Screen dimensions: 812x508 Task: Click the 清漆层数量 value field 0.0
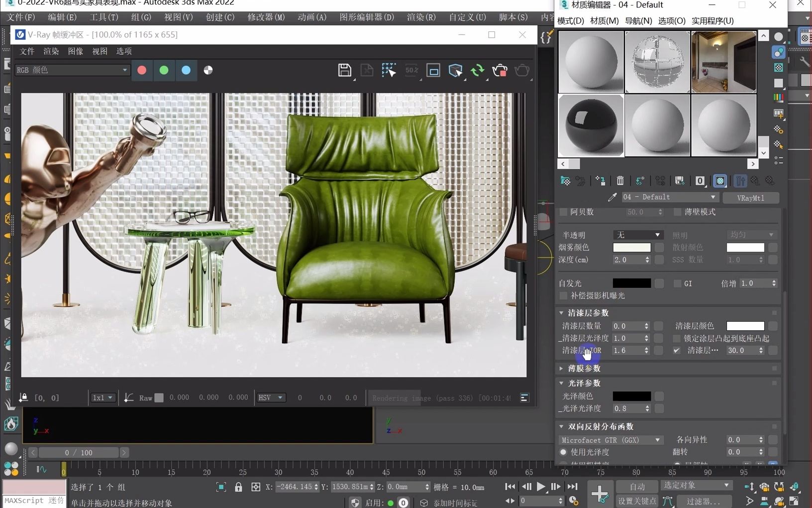coord(627,326)
